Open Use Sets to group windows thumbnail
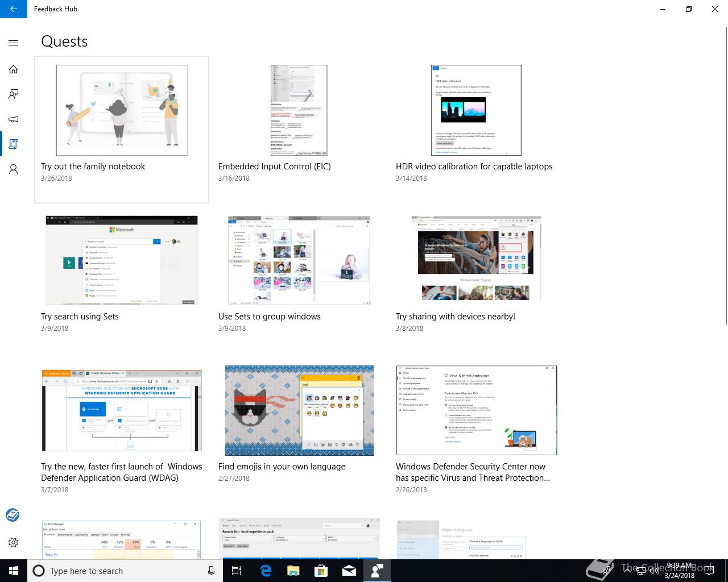 pyautogui.click(x=299, y=260)
